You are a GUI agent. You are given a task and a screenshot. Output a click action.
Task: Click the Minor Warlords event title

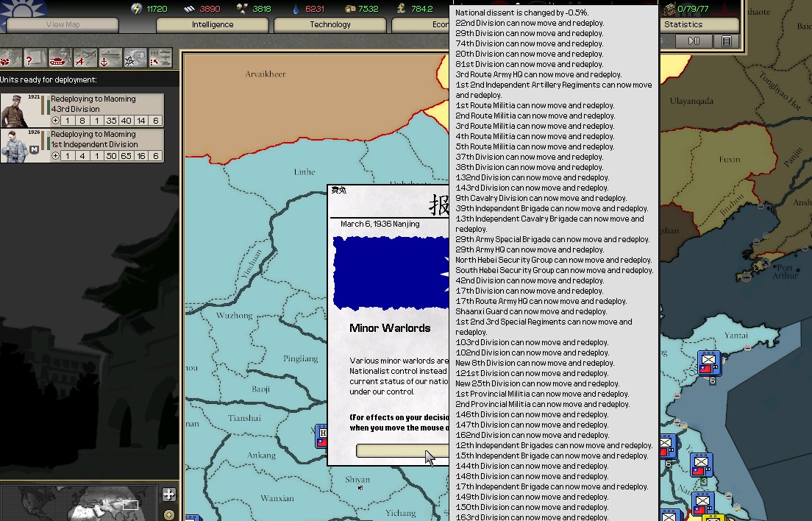point(390,327)
